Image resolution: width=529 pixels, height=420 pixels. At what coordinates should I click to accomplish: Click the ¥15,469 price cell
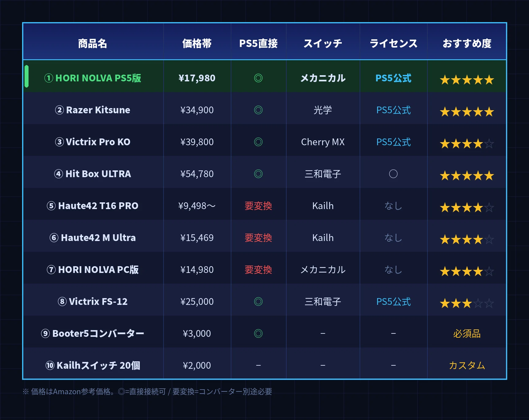pos(197,238)
